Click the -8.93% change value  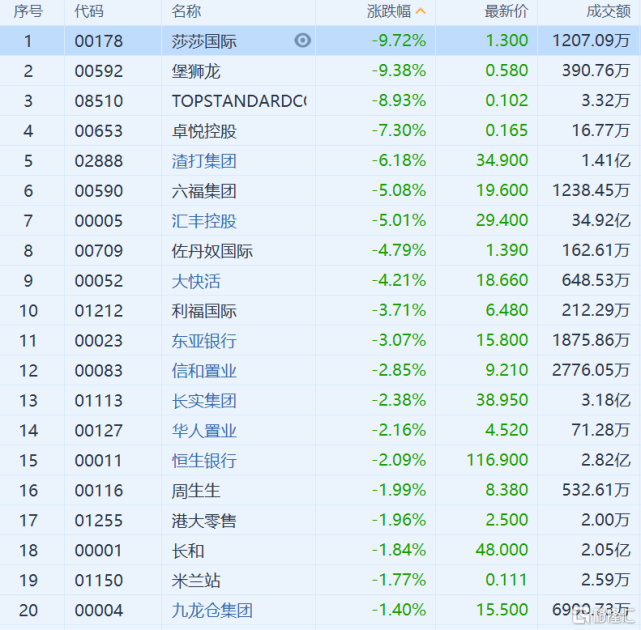[399, 100]
